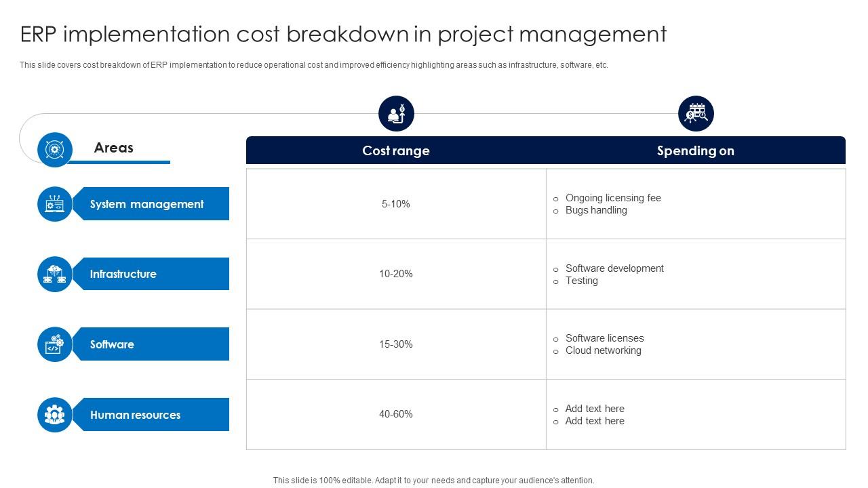The image size is (868, 488).
Task: Select the 40-60% cost range cell
Action: point(396,414)
